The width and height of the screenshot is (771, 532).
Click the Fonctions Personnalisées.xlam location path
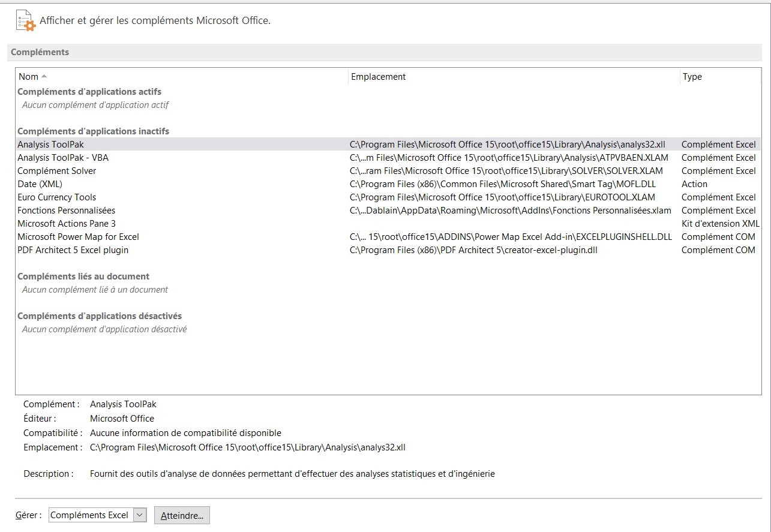pos(511,211)
